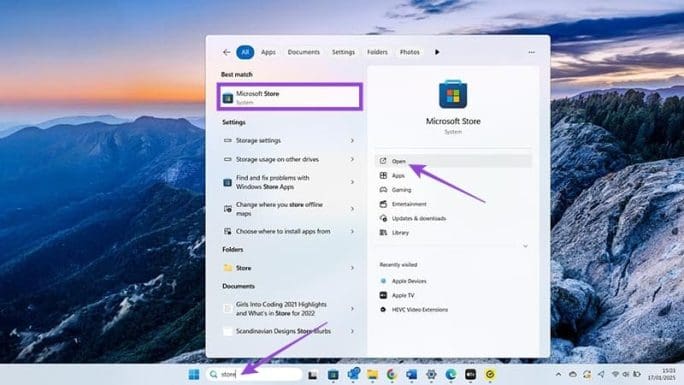Expand Store folder chevron

[352, 268]
